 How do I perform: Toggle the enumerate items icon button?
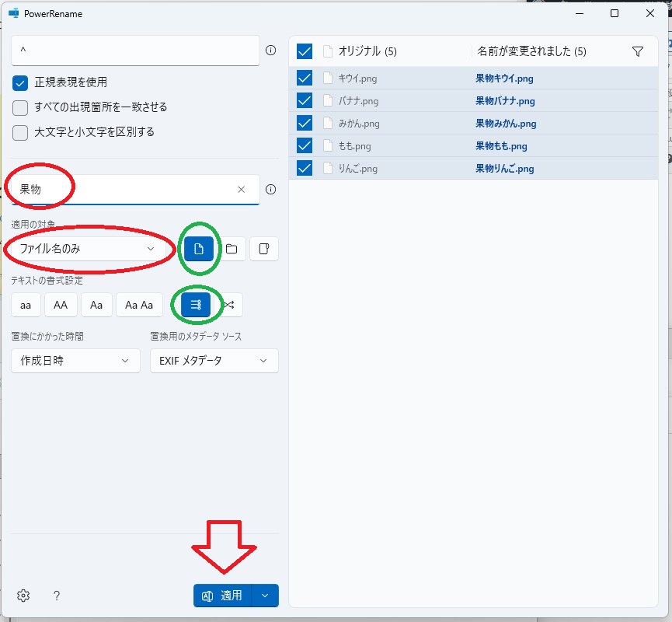tap(196, 305)
